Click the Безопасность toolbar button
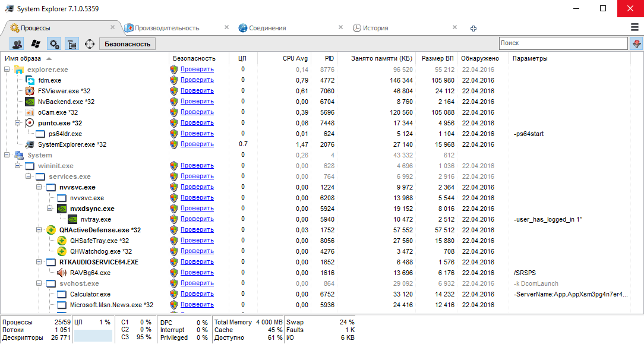The width and height of the screenshot is (644, 344). (127, 44)
